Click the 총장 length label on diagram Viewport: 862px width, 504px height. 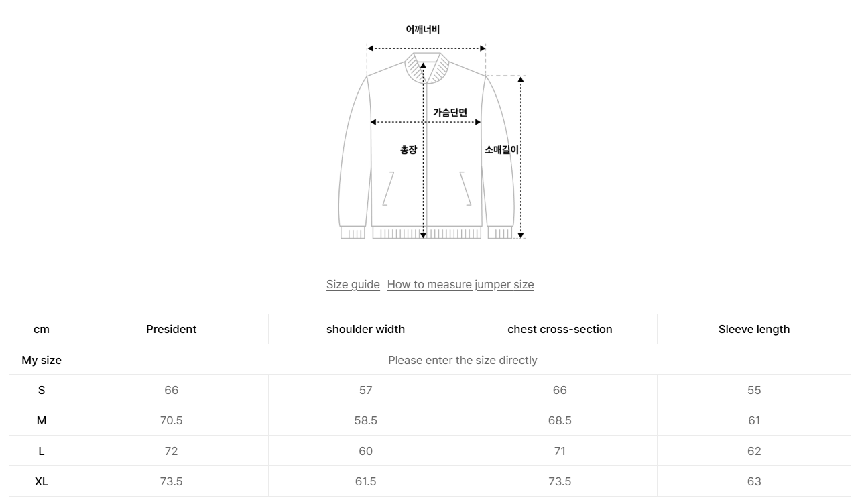pos(408,150)
